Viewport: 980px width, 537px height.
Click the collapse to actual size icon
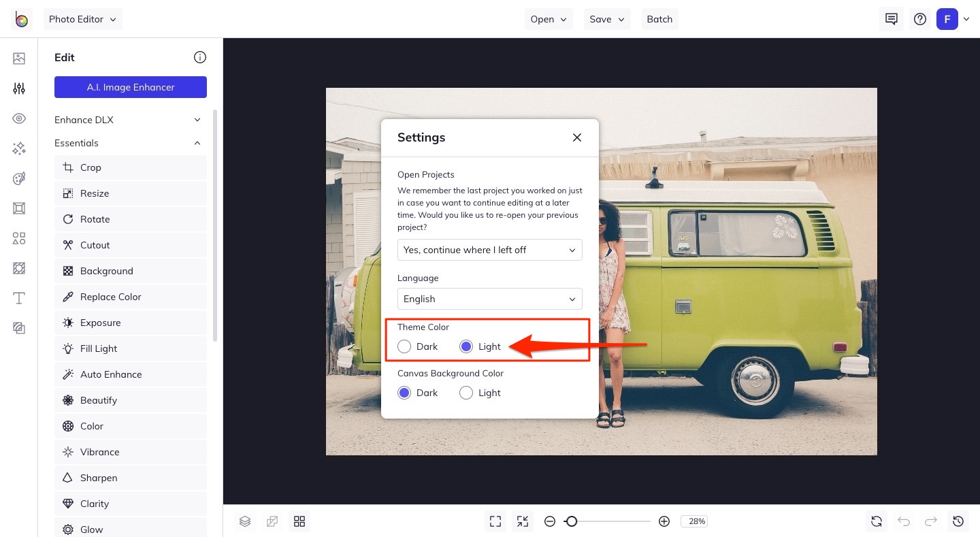click(x=523, y=521)
